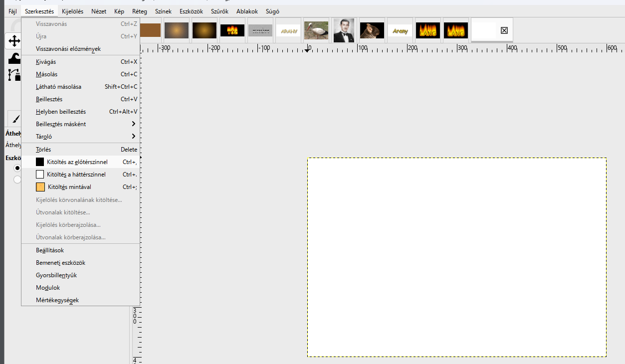The height and width of the screenshot is (364, 625).
Task: Select the Move tool in the toolbox
Action: 13,41
